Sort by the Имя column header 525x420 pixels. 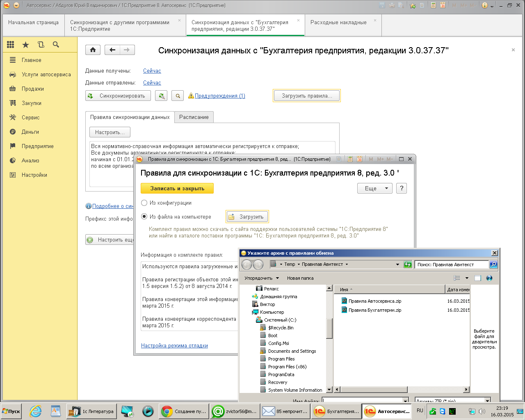pos(390,289)
